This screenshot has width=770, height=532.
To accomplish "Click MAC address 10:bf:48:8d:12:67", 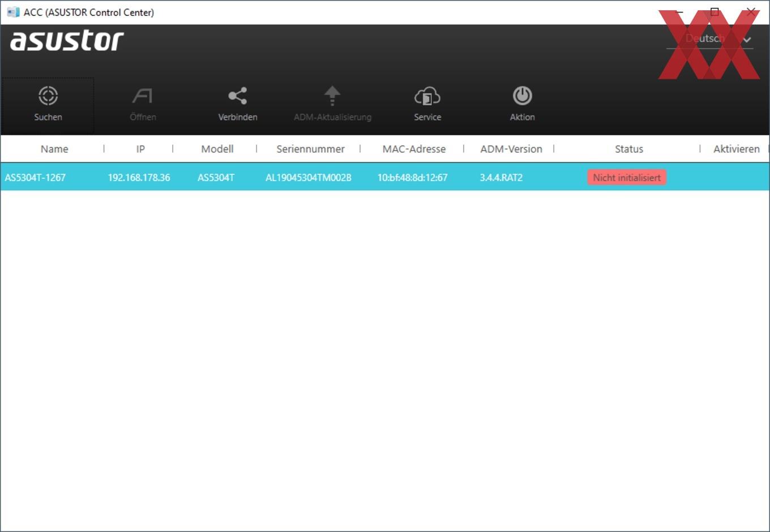I will [412, 178].
